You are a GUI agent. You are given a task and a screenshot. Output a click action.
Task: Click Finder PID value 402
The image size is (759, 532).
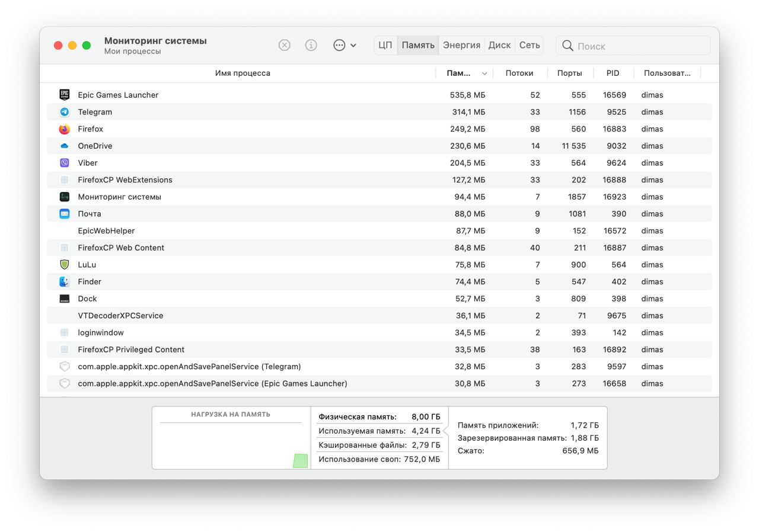pyautogui.click(x=618, y=281)
